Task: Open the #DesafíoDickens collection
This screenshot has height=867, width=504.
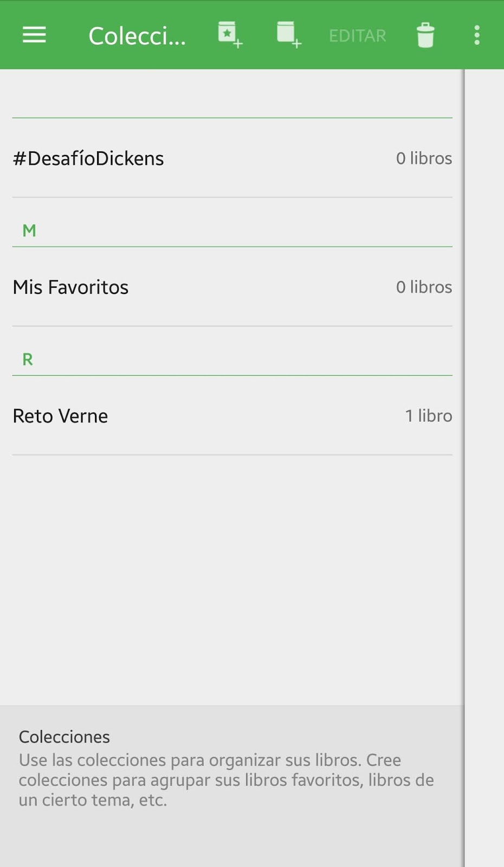Action: (x=88, y=158)
